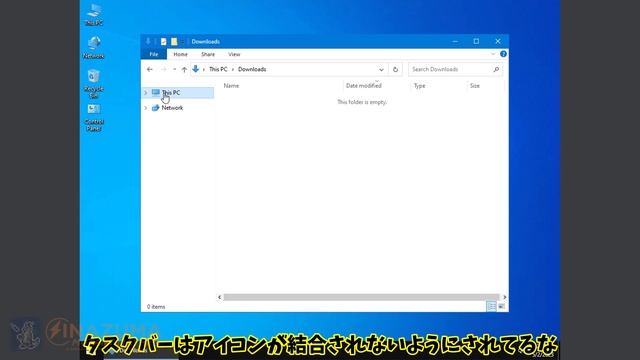Screen dimensions: 640x360
Task: Click right arrow of horizontal scrollbar
Action: coord(504,297)
